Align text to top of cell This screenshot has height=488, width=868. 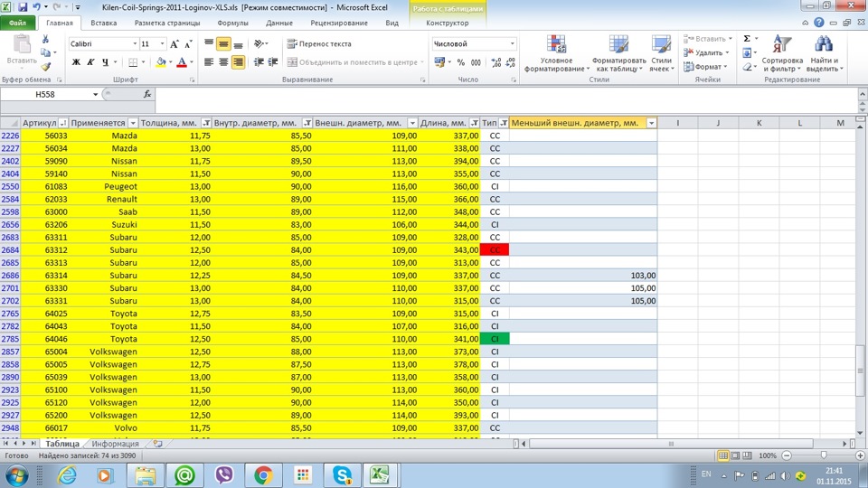pyautogui.click(x=209, y=43)
